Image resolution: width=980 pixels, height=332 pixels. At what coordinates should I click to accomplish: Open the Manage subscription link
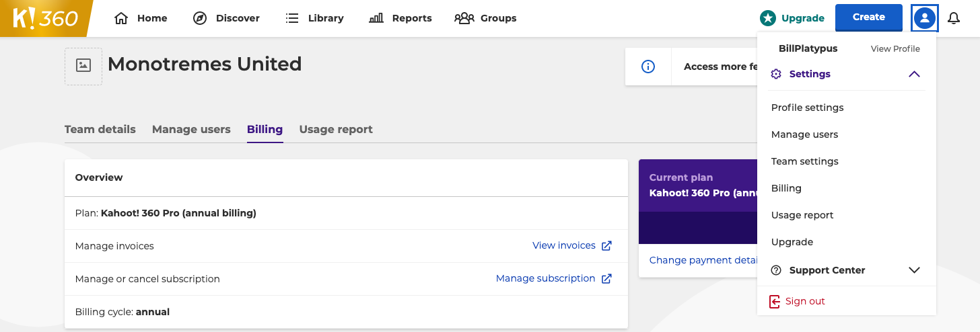pyautogui.click(x=546, y=278)
